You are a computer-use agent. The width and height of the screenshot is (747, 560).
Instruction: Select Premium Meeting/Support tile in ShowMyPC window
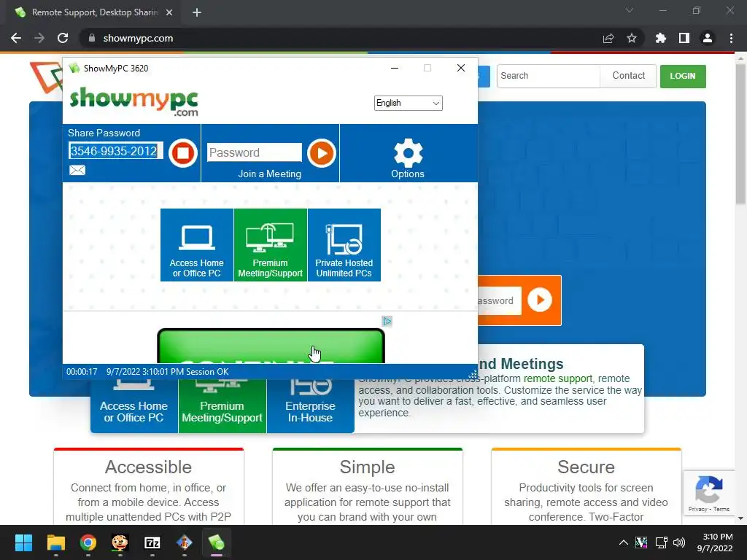(270, 245)
